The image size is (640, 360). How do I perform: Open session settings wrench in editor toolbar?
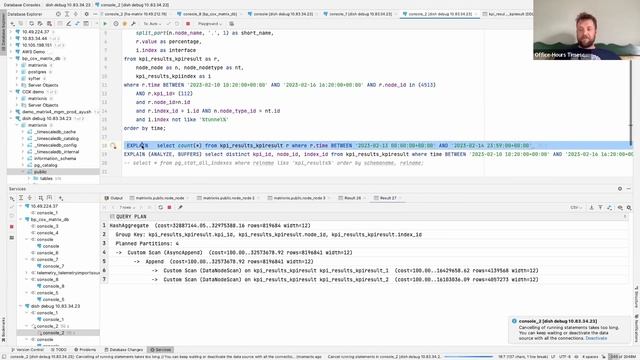click(133, 24)
